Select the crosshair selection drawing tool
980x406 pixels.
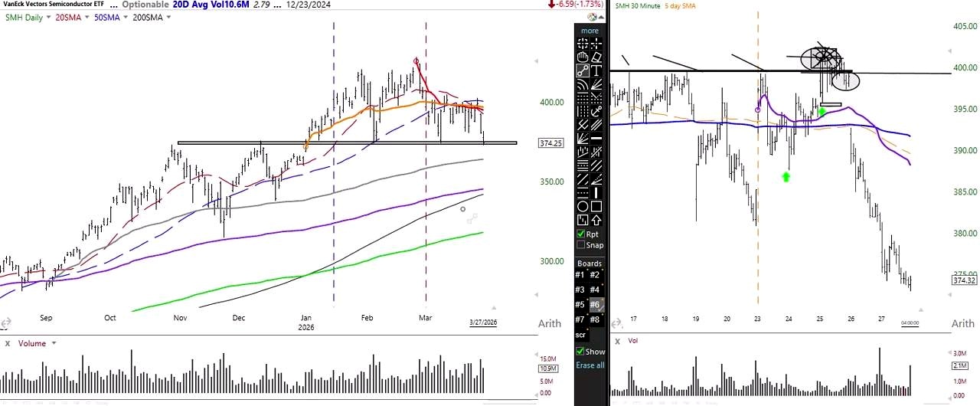click(x=583, y=44)
